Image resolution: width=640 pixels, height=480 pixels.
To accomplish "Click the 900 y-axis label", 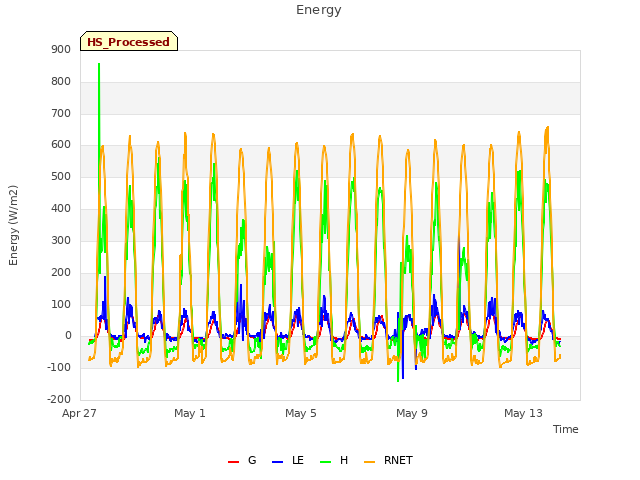I will (61, 49).
